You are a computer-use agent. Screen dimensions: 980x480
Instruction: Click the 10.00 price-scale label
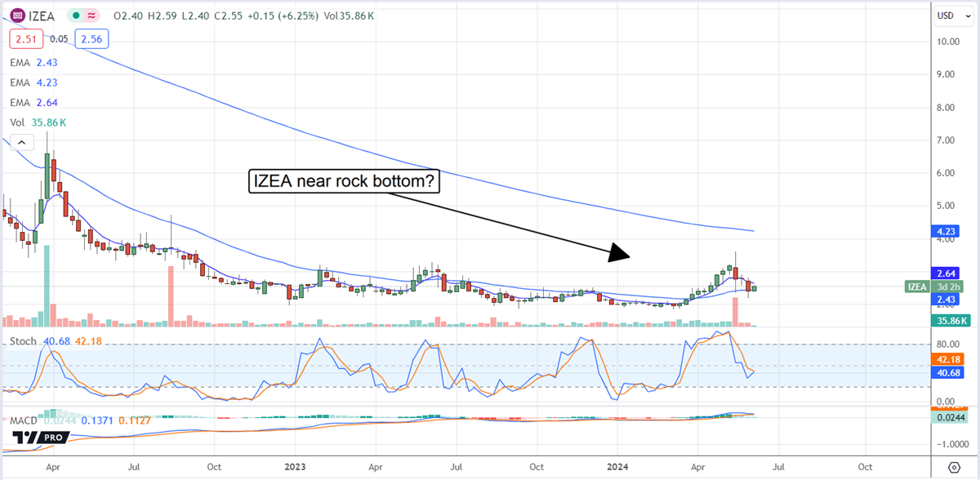tap(949, 41)
